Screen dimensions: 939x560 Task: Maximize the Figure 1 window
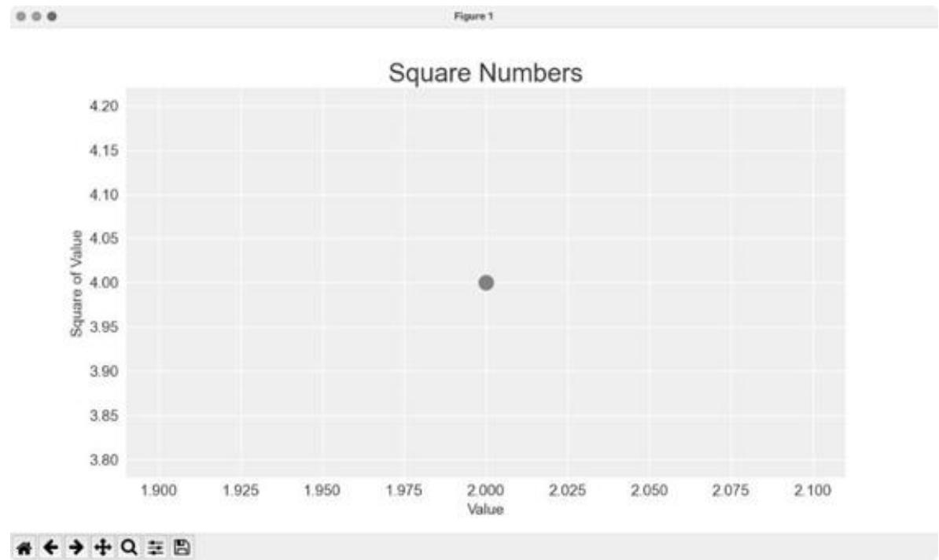pos(52,16)
